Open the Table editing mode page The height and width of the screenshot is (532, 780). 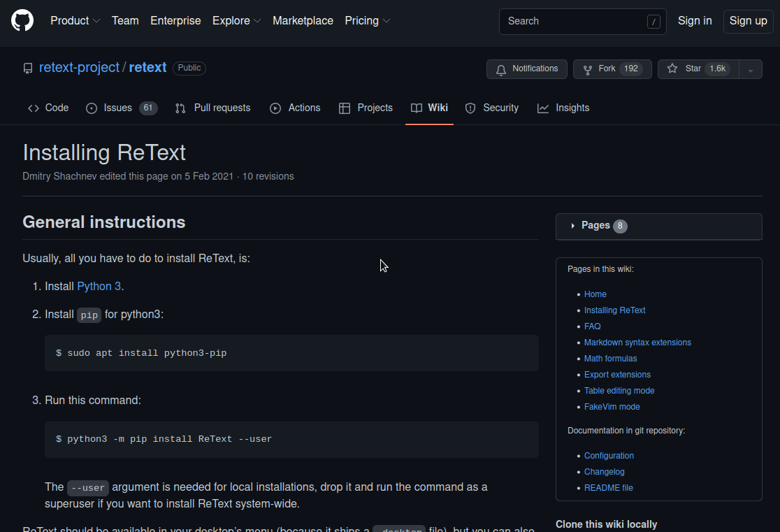point(619,391)
